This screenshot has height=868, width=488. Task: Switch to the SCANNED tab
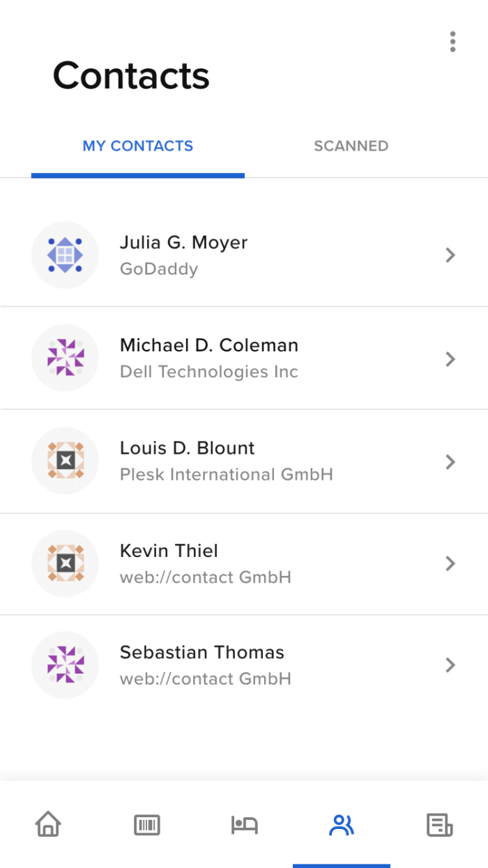(x=351, y=146)
